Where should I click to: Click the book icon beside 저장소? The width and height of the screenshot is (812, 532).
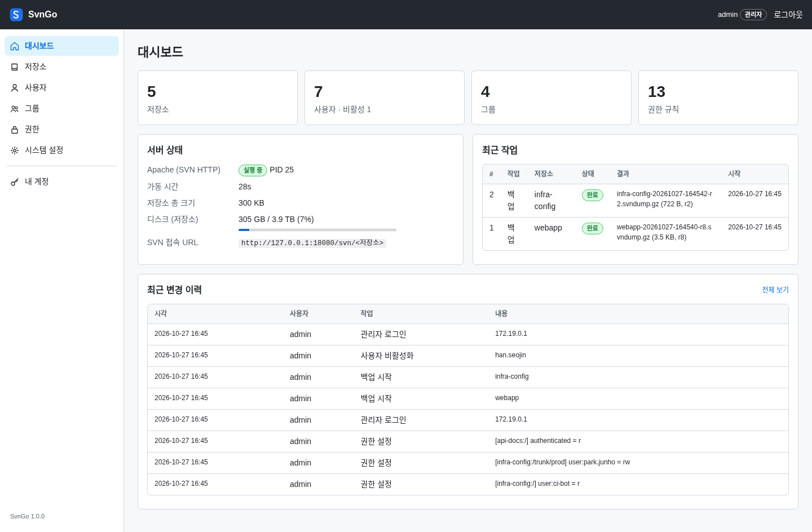tap(15, 67)
